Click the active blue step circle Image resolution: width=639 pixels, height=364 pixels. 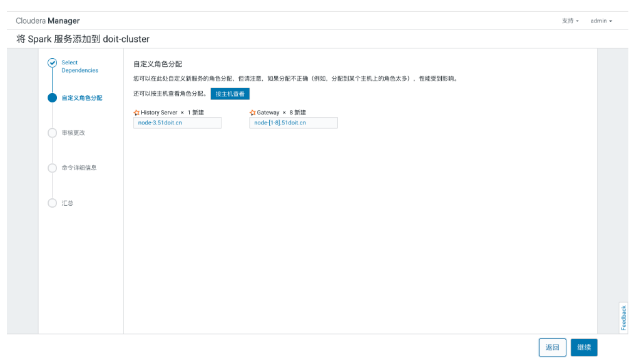(x=52, y=98)
